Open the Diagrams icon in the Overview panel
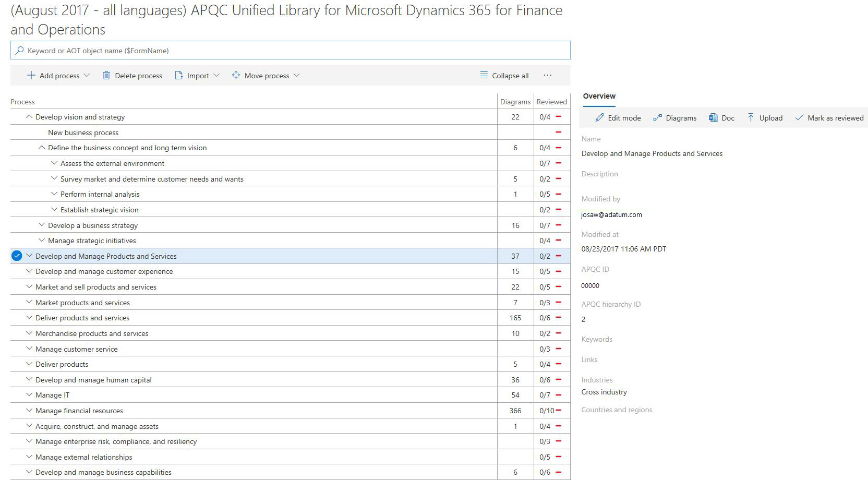This screenshot has height=480, width=868. tap(658, 117)
